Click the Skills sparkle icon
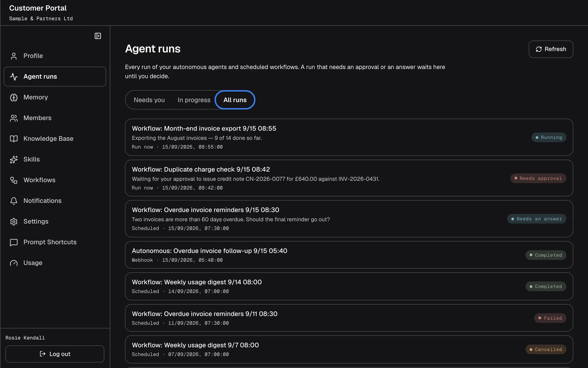The height and width of the screenshot is (368, 588). click(x=14, y=159)
